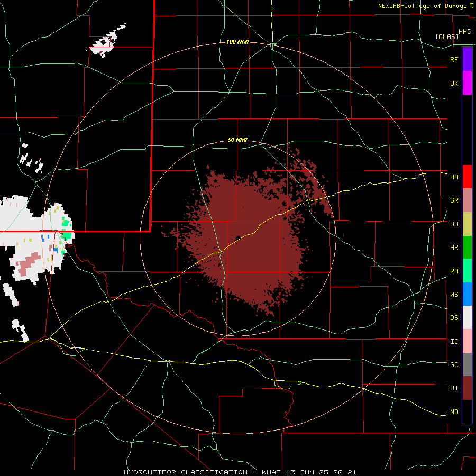476x476 pixels.
Task: Click the GC legend label
Action: pyautogui.click(x=454, y=365)
